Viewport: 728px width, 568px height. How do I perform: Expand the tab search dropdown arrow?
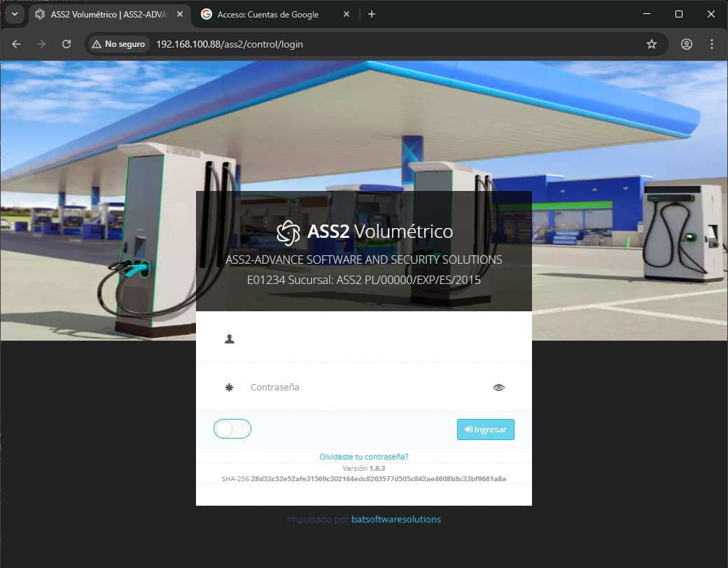point(14,14)
